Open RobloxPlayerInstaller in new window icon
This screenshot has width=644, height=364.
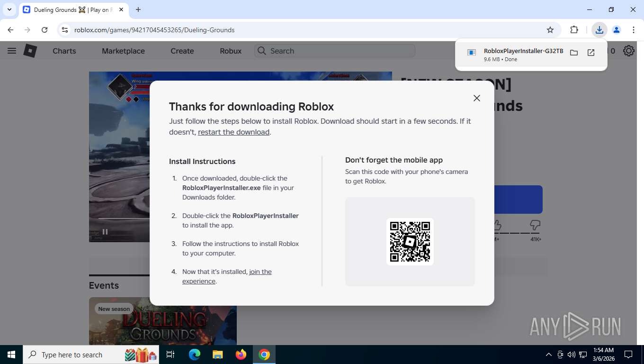pyautogui.click(x=591, y=53)
